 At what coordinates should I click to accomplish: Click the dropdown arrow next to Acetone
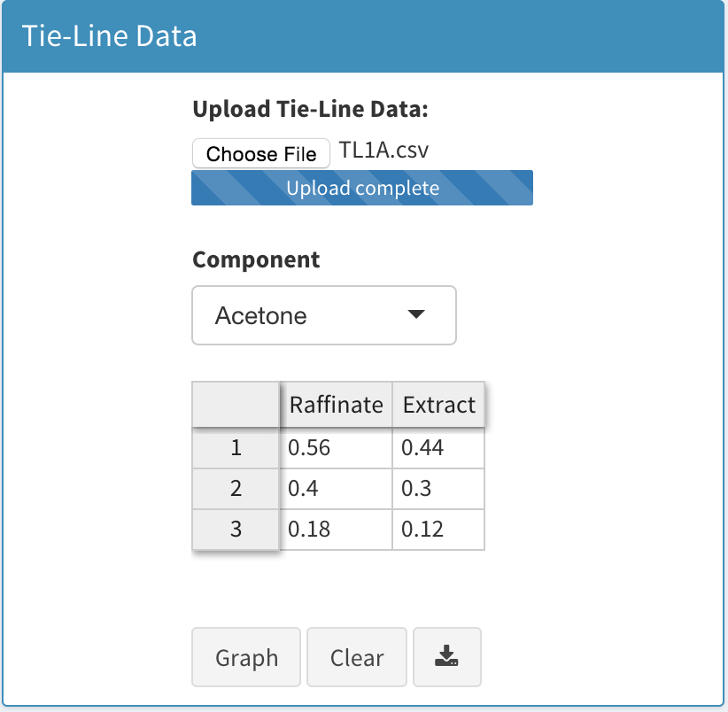(x=415, y=315)
